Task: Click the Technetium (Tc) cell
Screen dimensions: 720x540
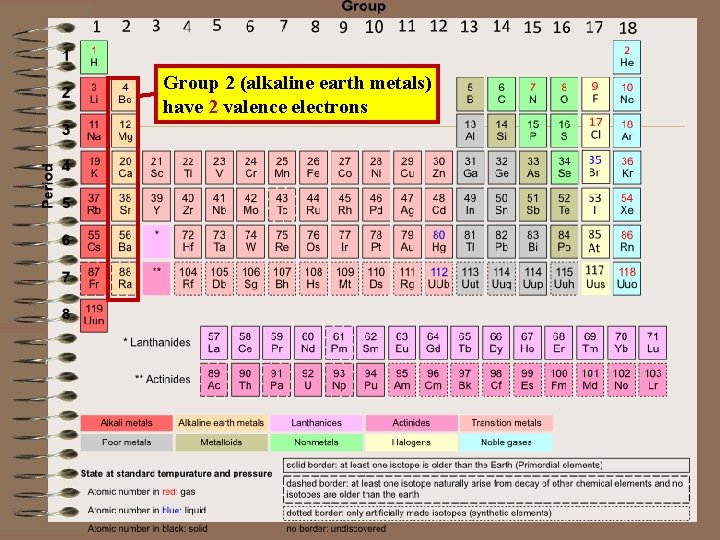Action: click(282, 204)
